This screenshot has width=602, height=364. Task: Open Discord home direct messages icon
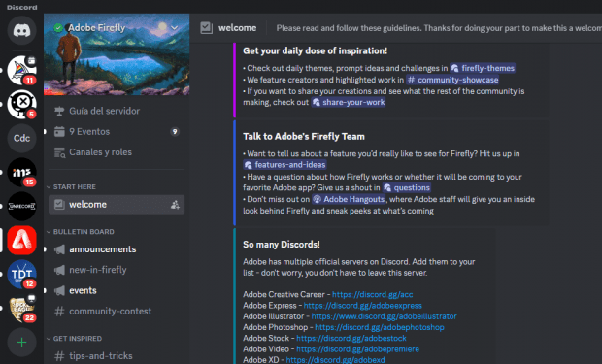coord(22,30)
